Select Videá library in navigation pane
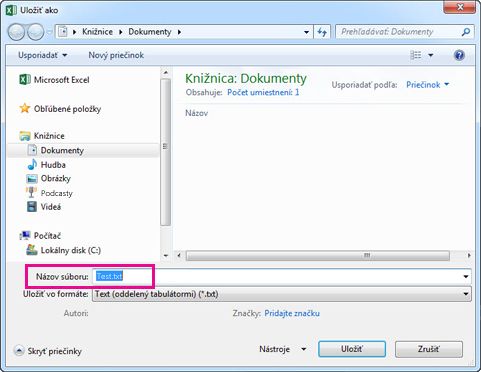 point(51,207)
